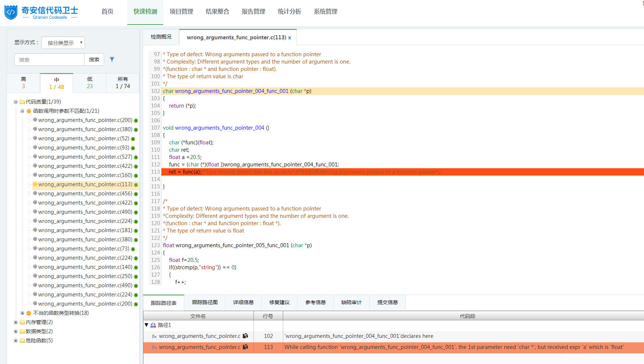The height and width of the screenshot is (364, 644).
Task: Collapse the 路径1 trace path row
Action: (x=146, y=325)
